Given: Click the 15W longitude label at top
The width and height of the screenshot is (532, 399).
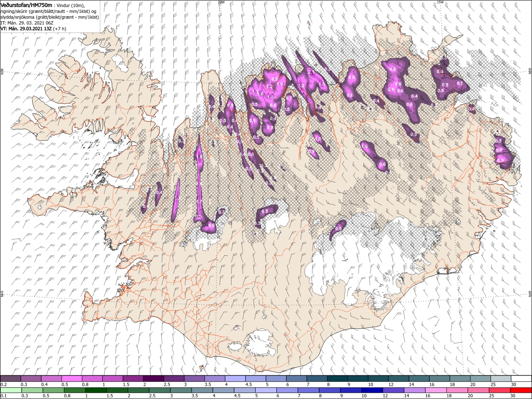Looking at the screenshot, I should pos(440,2).
